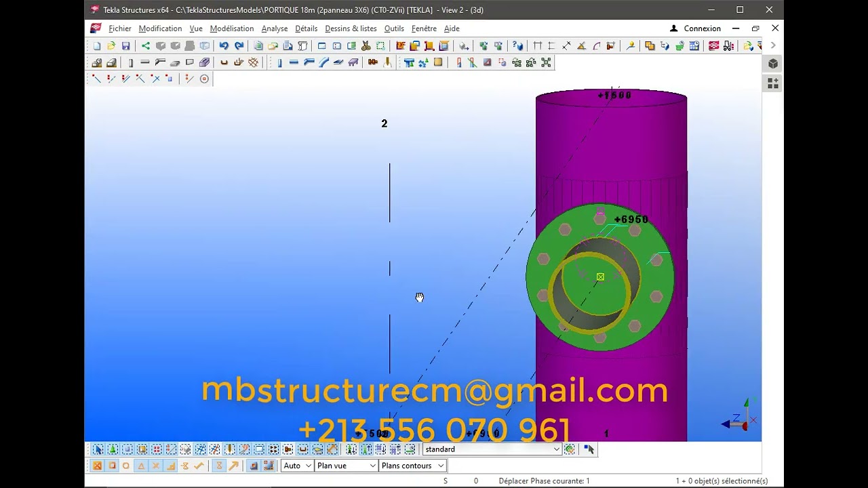
Task: Toggle the select grid lines switch
Action: 215,449
